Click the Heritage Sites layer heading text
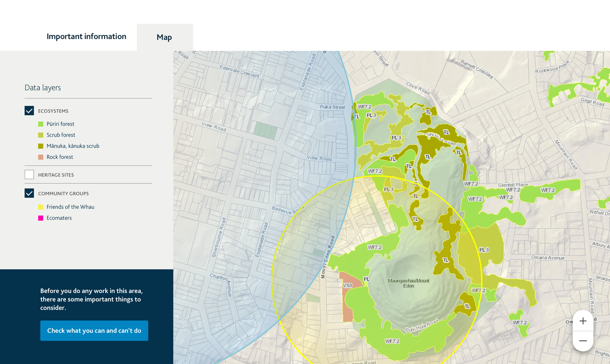Viewport: 610px width, 364px height. click(x=56, y=175)
